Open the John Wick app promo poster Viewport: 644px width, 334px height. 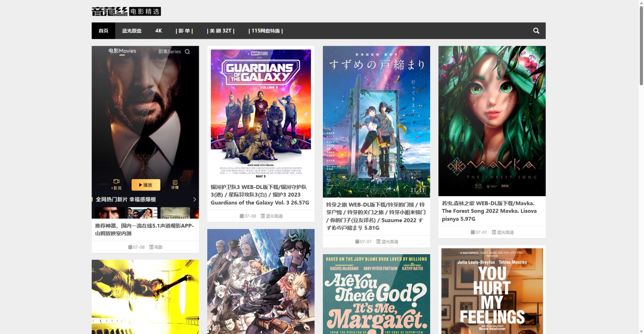[x=145, y=132]
